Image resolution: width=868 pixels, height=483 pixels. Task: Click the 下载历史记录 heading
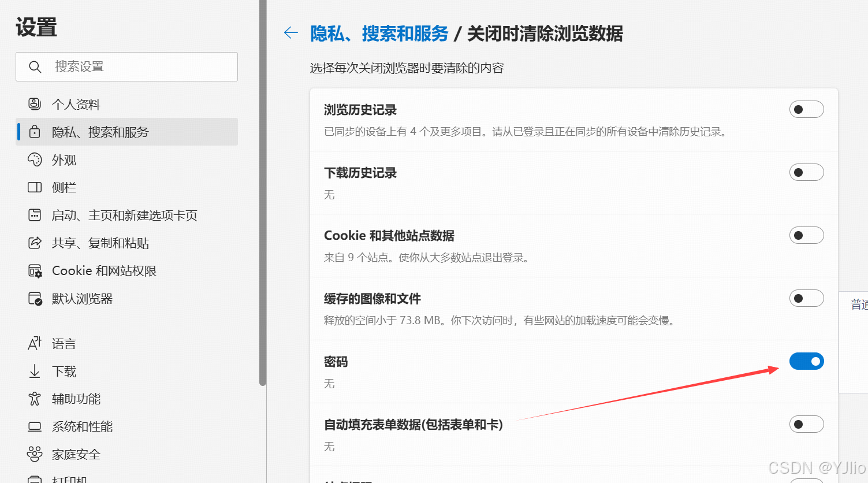[x=360, y=173]
